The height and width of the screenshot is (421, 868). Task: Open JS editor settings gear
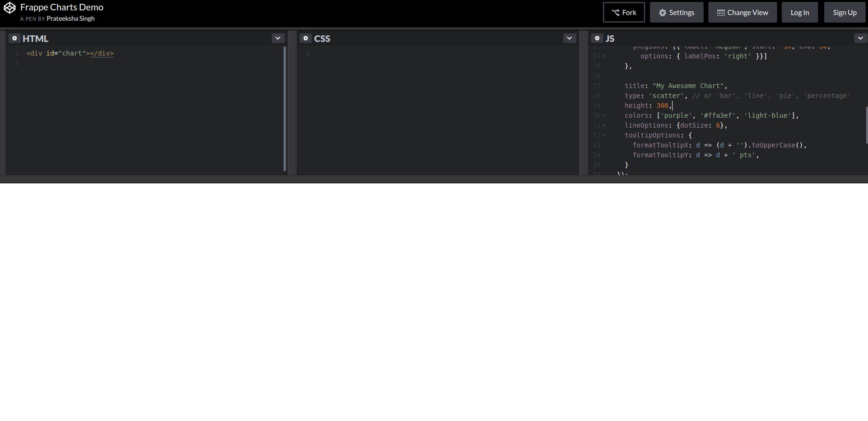(597, 38)
